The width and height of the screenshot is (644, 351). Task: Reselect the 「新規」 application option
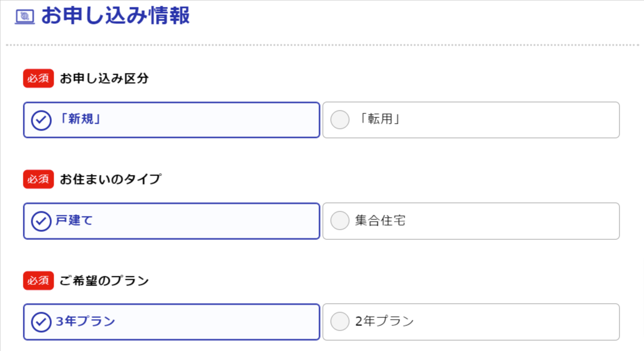tap(171, 120)
